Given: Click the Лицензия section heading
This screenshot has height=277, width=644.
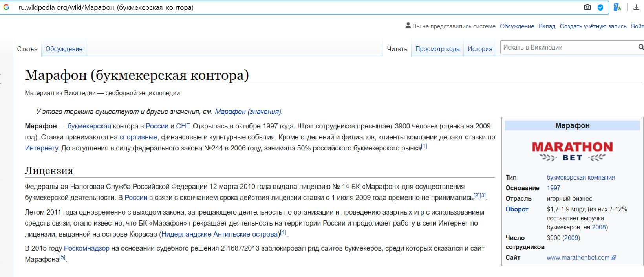Looking at the screenshot, I should coord(49,171).
